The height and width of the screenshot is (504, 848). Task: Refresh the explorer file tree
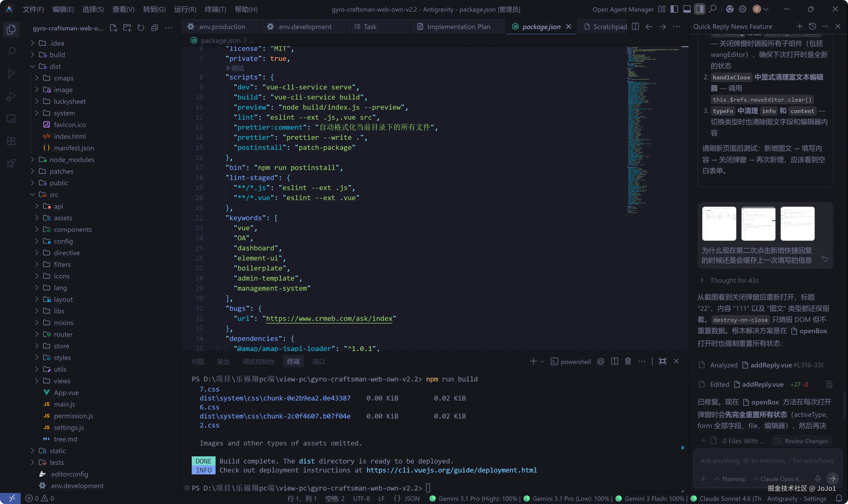click(141, 28)
